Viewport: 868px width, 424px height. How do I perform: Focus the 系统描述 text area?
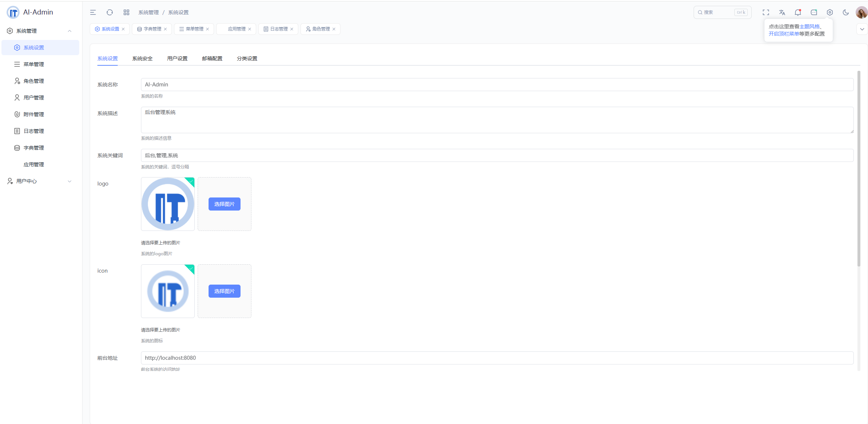[497, 120]
